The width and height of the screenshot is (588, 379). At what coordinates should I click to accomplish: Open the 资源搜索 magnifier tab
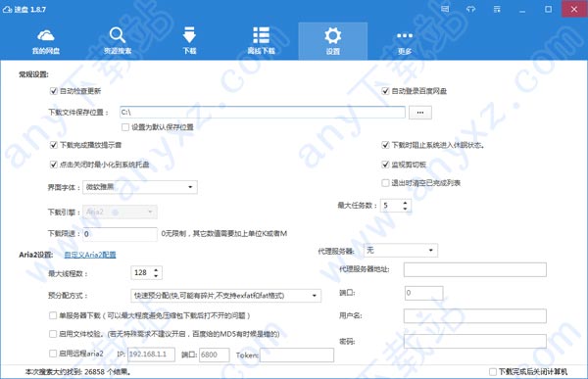pos(118,41)
